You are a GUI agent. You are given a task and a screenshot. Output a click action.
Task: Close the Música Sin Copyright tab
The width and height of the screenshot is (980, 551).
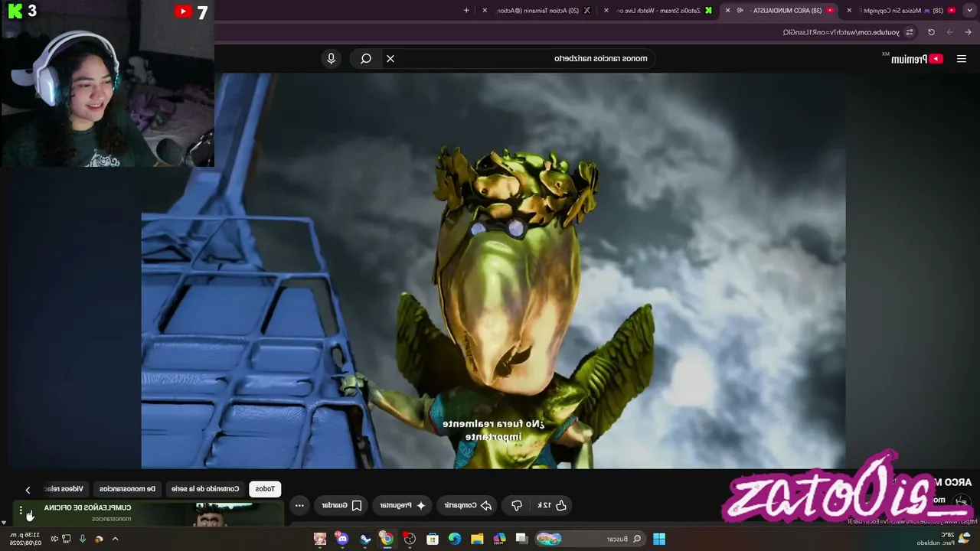point(849,11)
